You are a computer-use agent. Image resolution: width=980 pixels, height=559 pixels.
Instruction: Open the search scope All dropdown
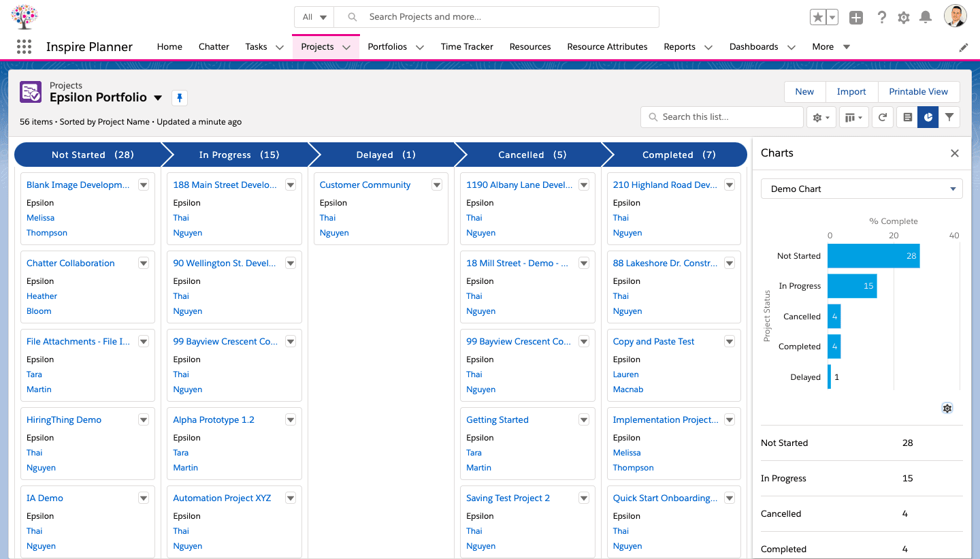point(314,17)
